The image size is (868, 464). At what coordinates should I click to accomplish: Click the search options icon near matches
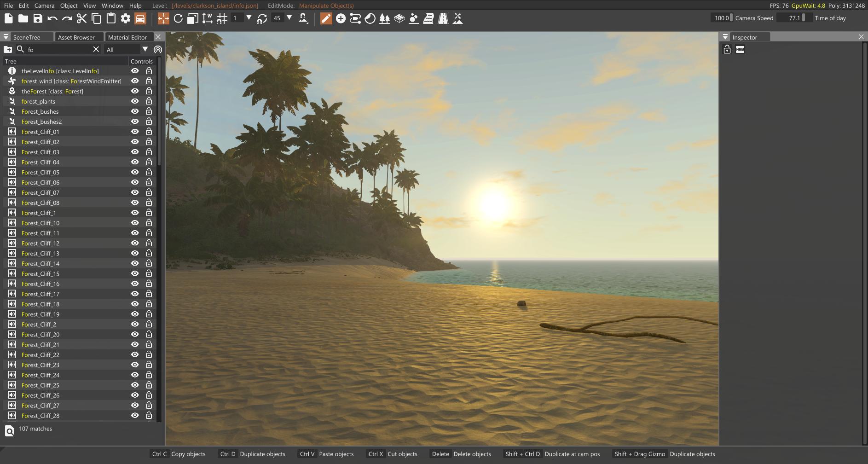click(10, 430)
